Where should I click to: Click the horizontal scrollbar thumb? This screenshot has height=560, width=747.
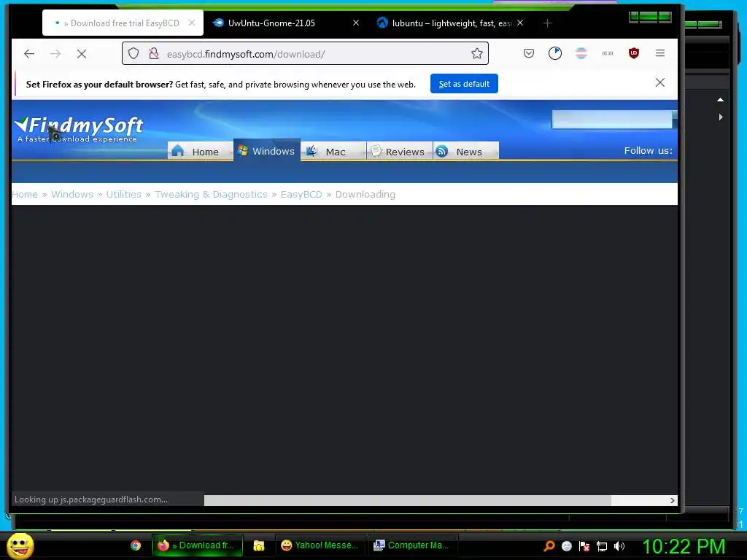tap(408, 500)
